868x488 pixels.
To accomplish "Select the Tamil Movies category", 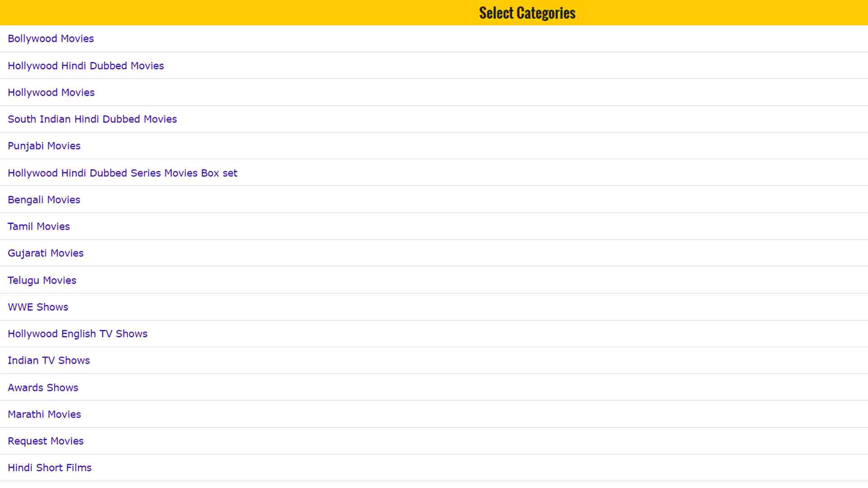I will coord(39,226).
